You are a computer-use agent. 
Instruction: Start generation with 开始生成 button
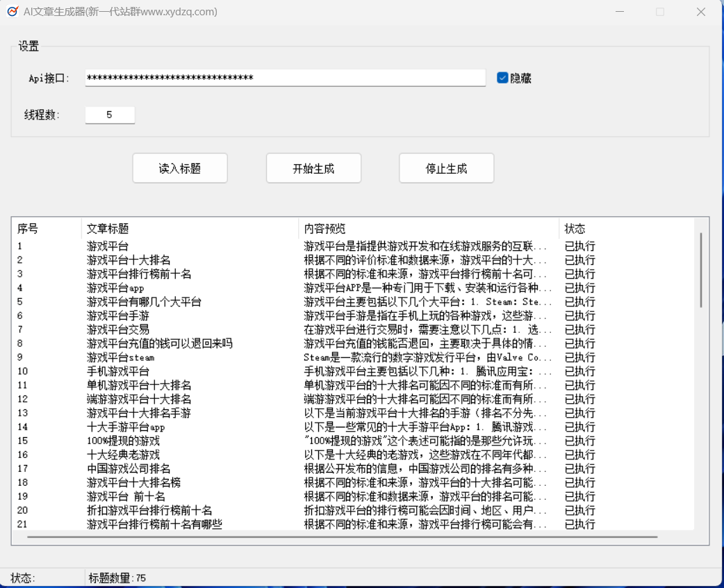pos(313,169)
